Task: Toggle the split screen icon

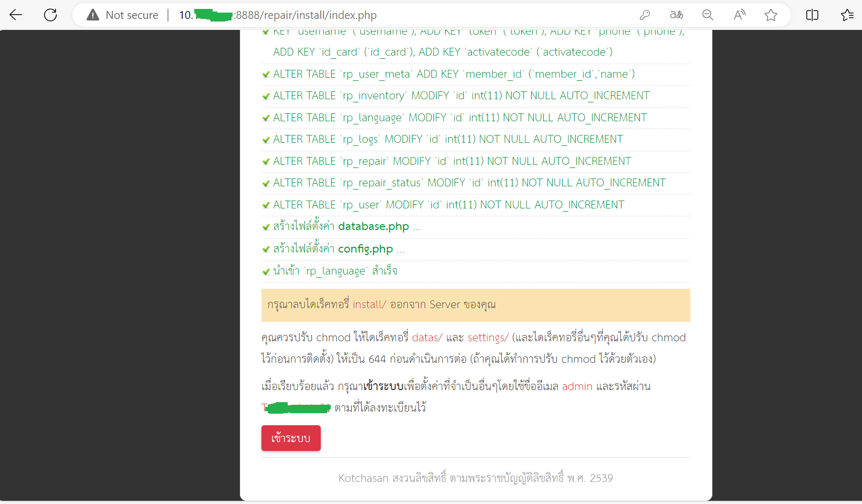Action: (x=812, y=15)
